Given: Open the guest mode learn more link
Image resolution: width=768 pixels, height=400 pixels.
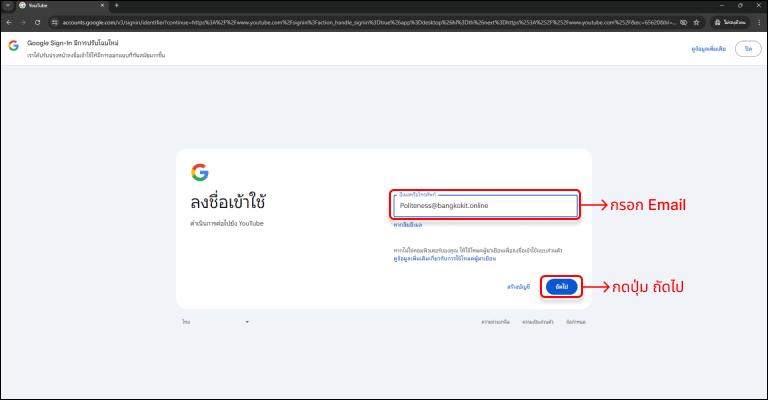Looking at the screenshot, I should click(x=444, y=259).
